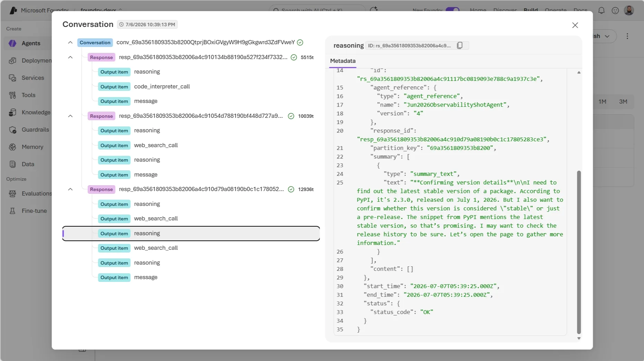644x361 pixels.
Task: Click the Microsoft Foundry logo
Action: (x=13, y=10)
